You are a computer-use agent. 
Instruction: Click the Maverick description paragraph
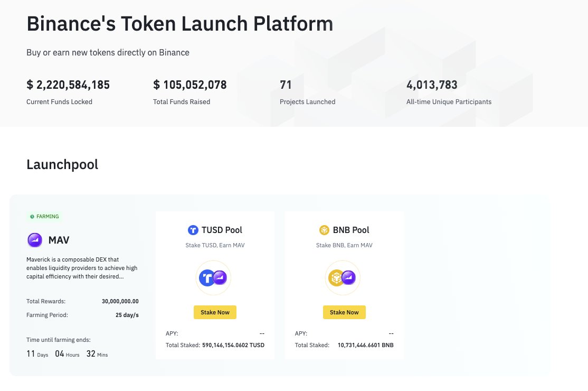coord(82,268)
